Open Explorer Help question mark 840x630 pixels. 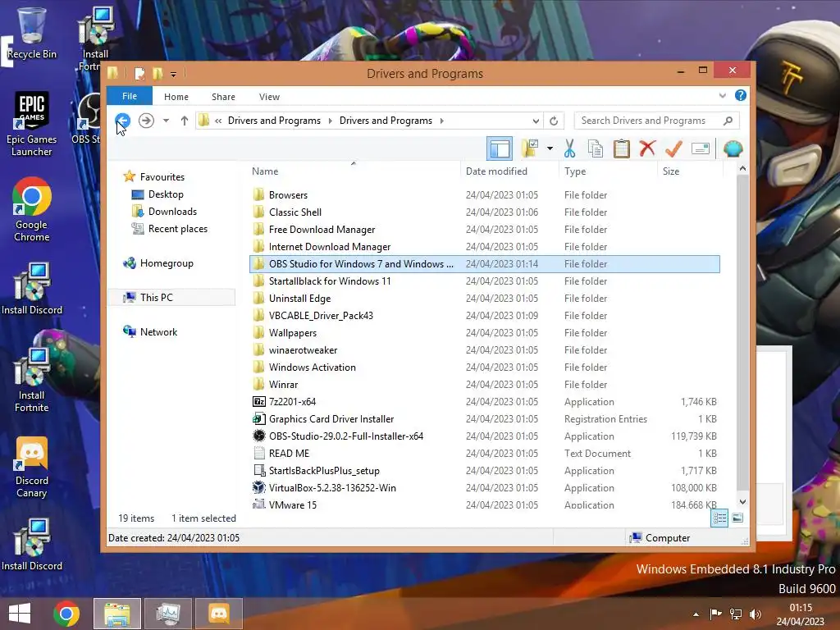click(741, 95)
